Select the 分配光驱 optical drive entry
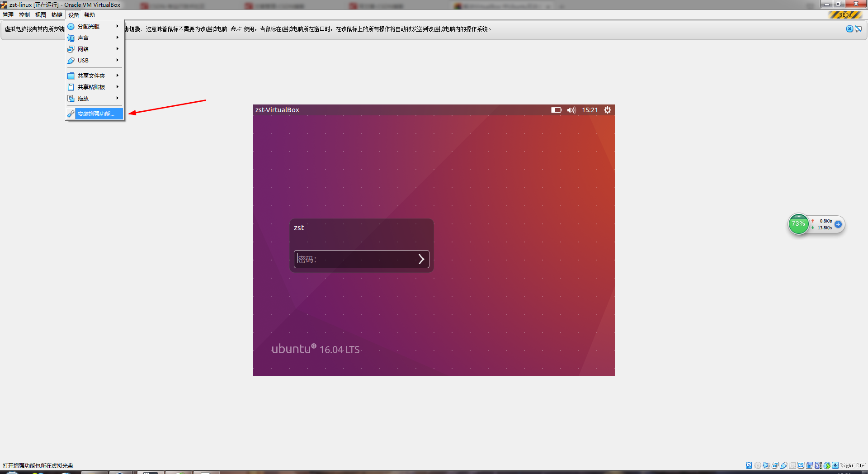 [94, 27]
